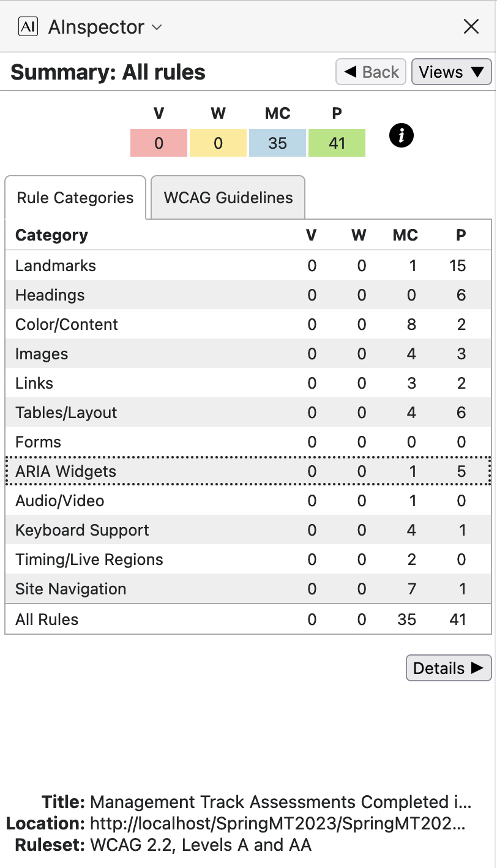Image resolution: width=497 pixels, height=868 pixels.
Task: Close the AInspector sidebar panel
Action: [471, 26]
